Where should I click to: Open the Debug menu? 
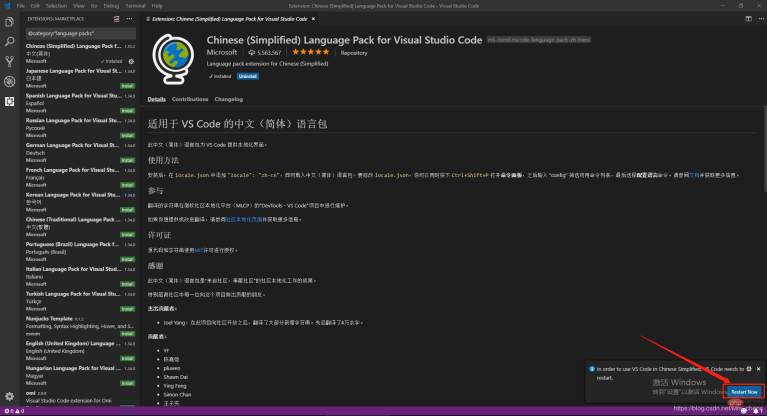click(112, 6)
